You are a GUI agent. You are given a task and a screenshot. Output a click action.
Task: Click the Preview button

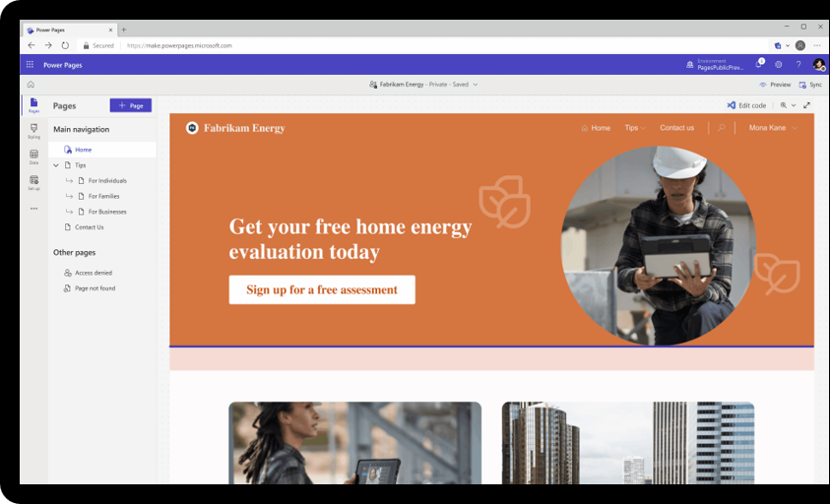click(775, 85)
